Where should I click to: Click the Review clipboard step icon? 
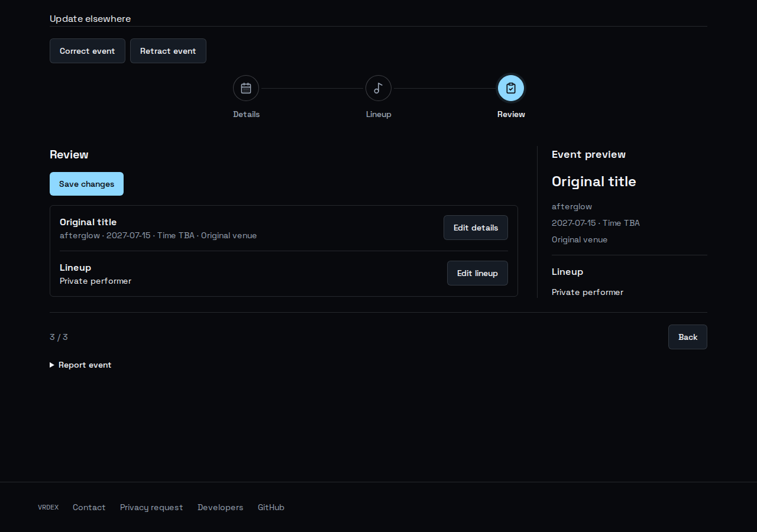(x=511, y=88)
